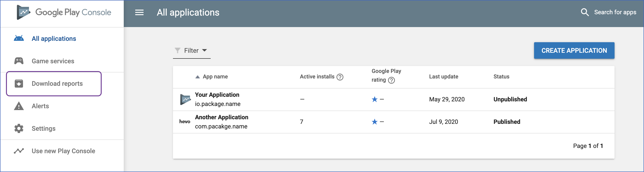Click the Your Application app icon
The image size is (644, 172).
pyautogui.click(x=185, y=100)
